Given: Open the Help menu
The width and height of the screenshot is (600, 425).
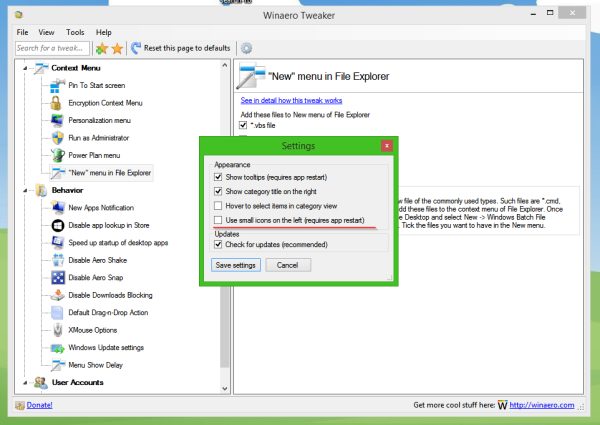Looking at the screenshot, I should click(x=104, y=33).
